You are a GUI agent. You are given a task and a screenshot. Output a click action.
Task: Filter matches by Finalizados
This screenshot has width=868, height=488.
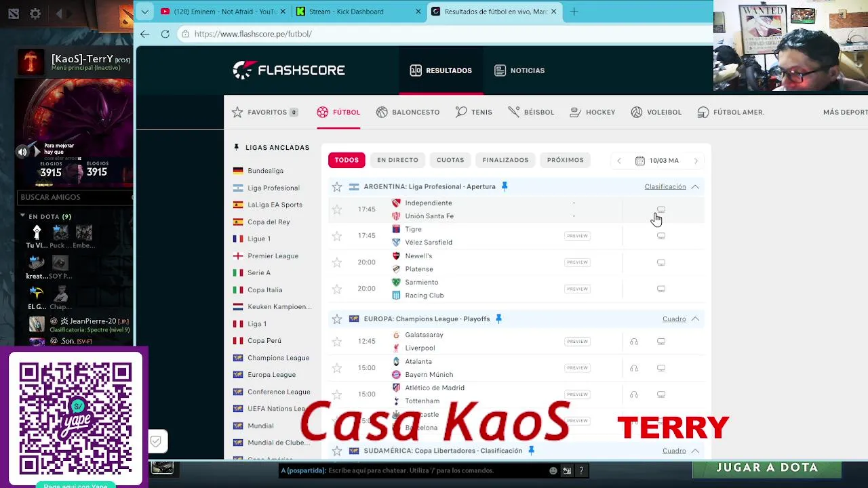pos(505,160)
